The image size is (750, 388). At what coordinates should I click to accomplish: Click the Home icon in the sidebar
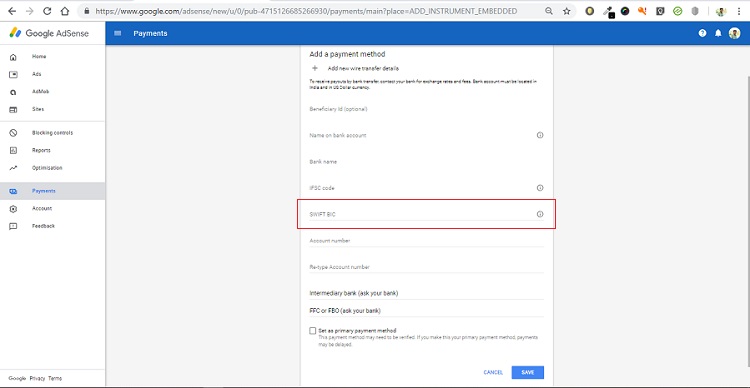coord(13,57)
